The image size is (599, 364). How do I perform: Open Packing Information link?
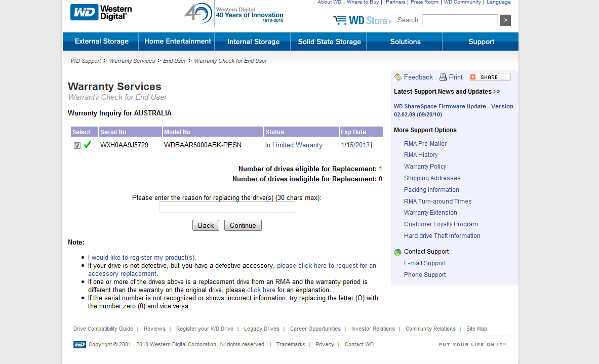pyautogui.click(x=432, y=190)
